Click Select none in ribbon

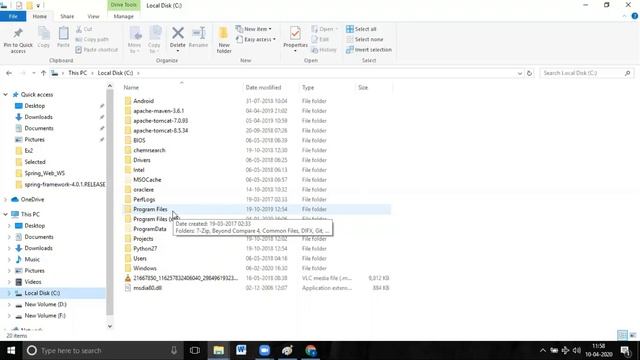pyautogui.click(x=364, y=39)
